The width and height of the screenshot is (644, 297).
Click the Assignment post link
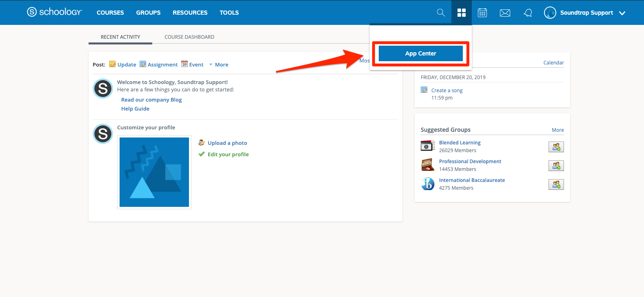click(x=162, y=64)
